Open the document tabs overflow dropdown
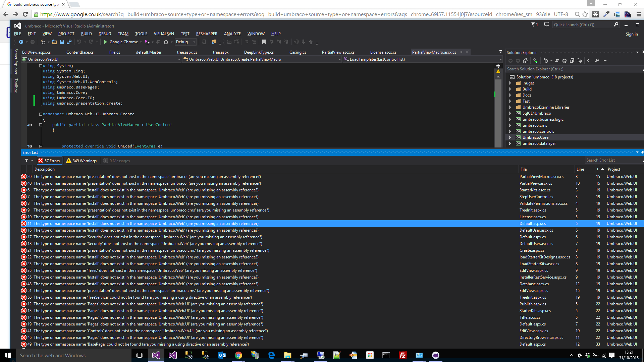This screenshot has width=644, height=362. click(500, 52)
